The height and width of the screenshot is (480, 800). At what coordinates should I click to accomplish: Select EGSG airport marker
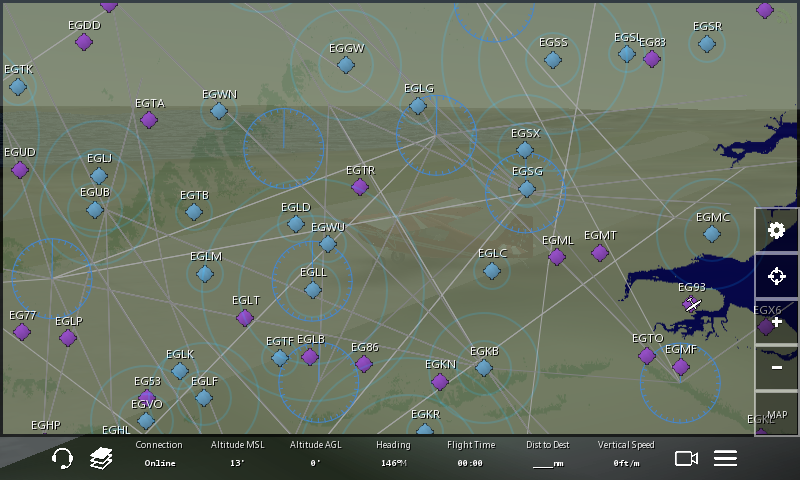pyautogui.click(x=527, y=189)
